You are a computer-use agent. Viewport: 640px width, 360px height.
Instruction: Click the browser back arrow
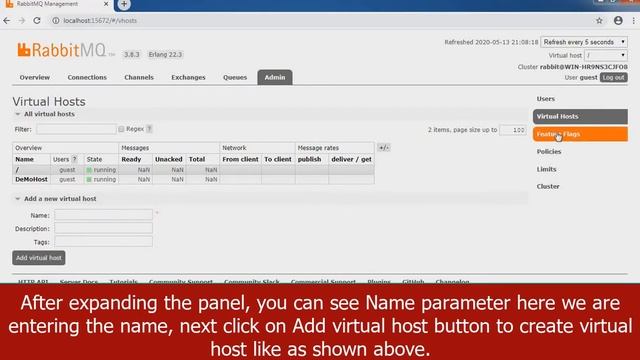click(7, 20)
